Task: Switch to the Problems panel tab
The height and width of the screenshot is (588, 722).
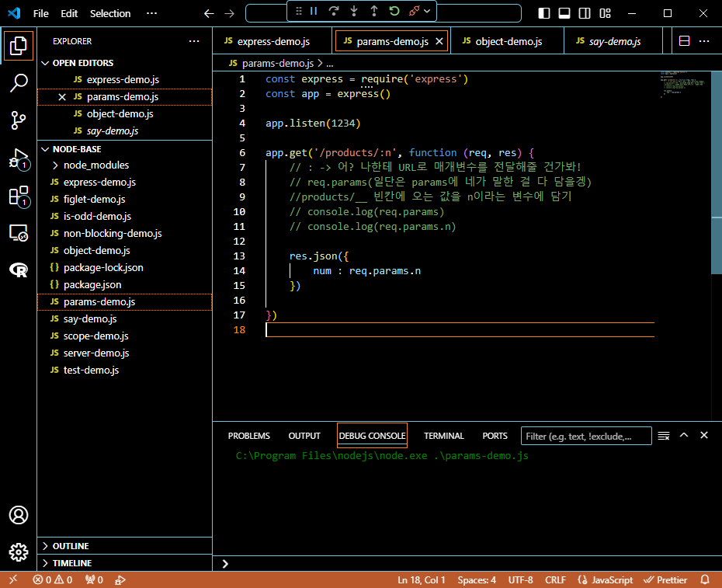Action: [248, 436]
